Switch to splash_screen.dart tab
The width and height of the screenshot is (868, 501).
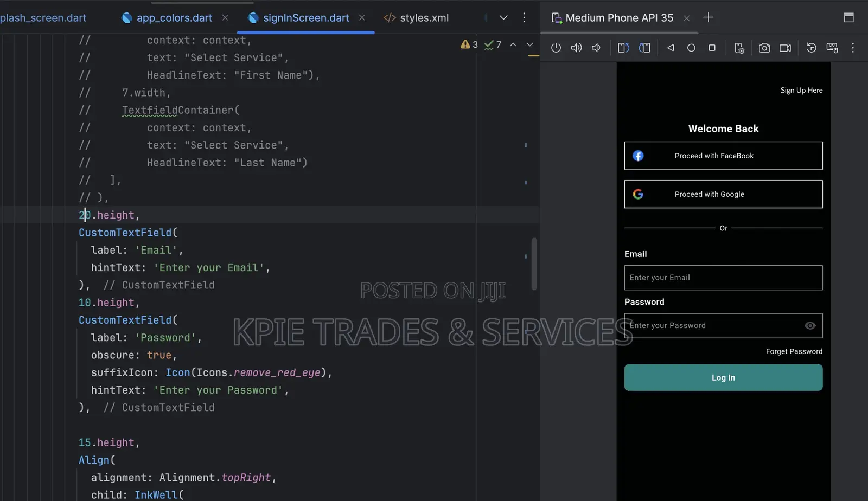[x=43, y=18]
